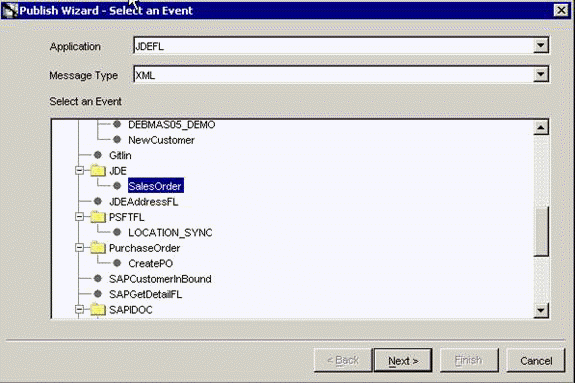Collapse the PurchaseOrder tree node
The image size is (575, 383).
coord(79,248)
